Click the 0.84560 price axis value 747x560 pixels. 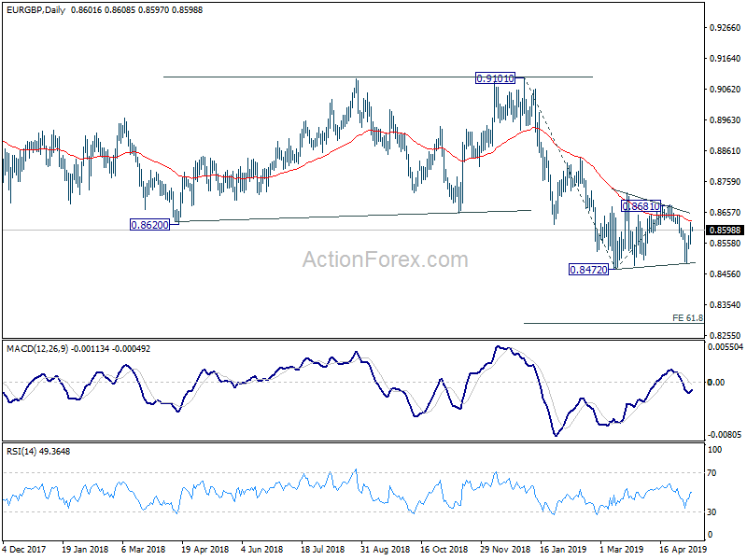pos(726,273)
